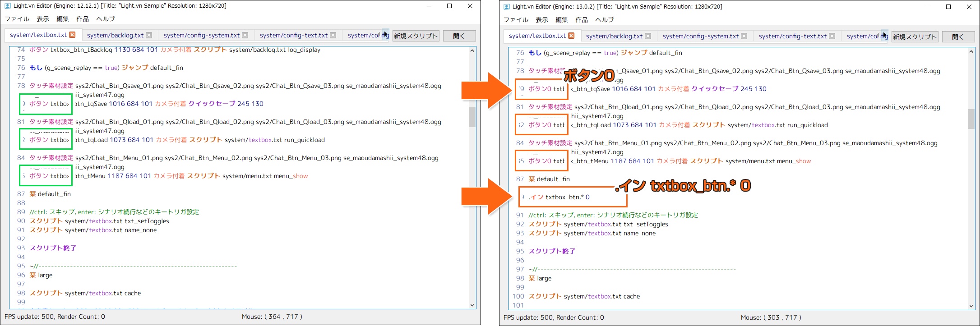980x326 pixels.
Task: Click line 98 'system/textbox.txt cache' in left editor
Action: point(103,293)
